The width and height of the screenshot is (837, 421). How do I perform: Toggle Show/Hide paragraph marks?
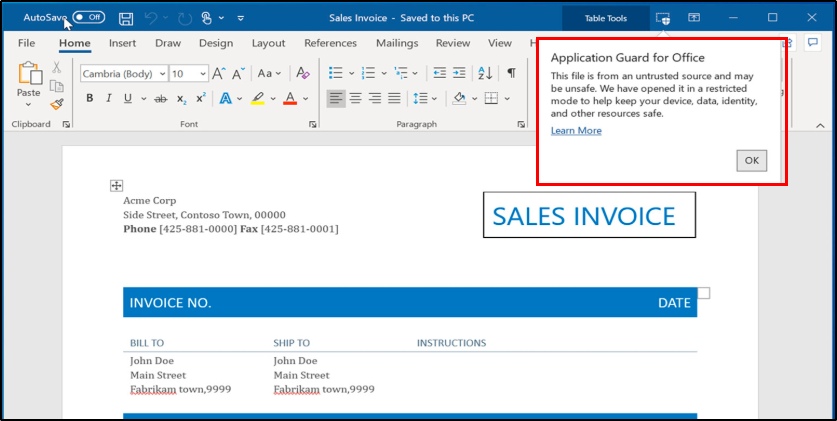[x=511, y=73]
